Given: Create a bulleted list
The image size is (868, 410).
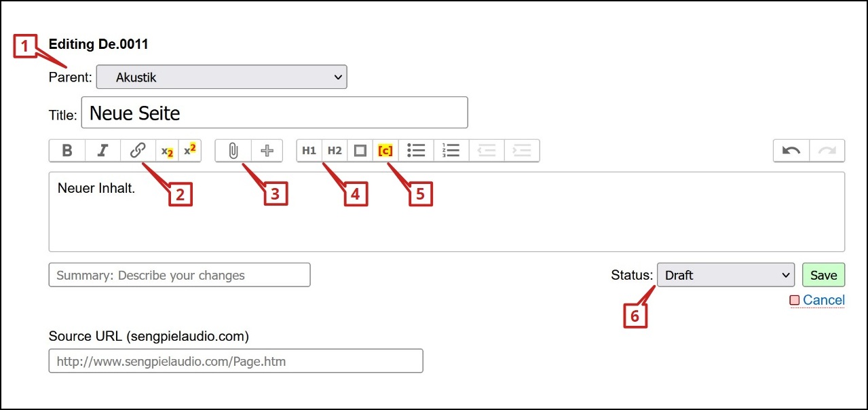Looking at the screenshot, I should (416, 151).
